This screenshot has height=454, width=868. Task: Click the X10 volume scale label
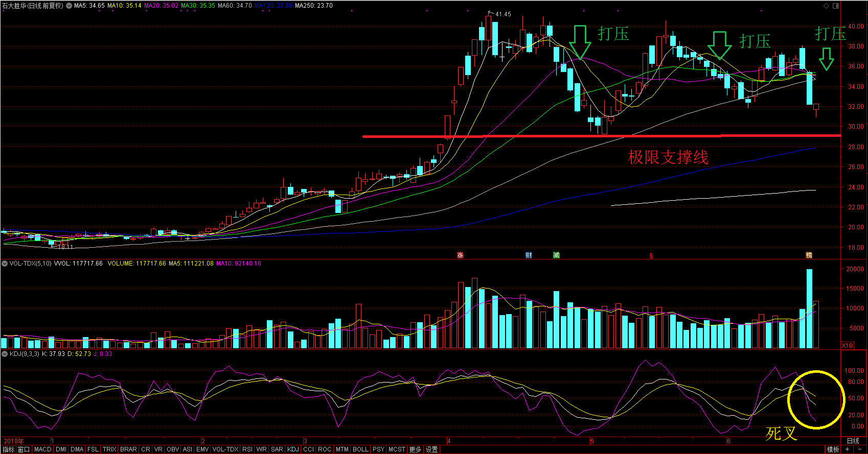click(x=847, y=346)
